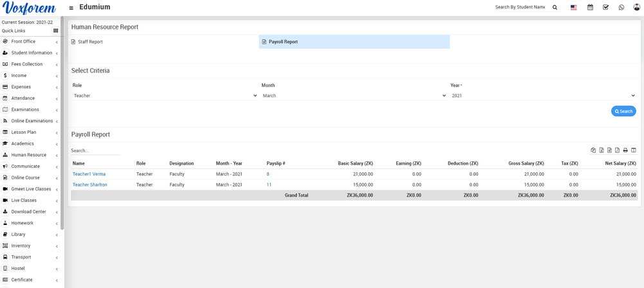Open the Year dropdown showing 2021

point(543,96)
